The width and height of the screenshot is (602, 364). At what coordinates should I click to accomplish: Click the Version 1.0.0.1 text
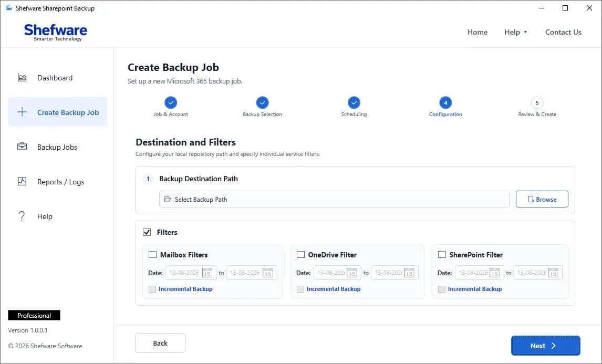pyautogui.click(x=28, y=330)
